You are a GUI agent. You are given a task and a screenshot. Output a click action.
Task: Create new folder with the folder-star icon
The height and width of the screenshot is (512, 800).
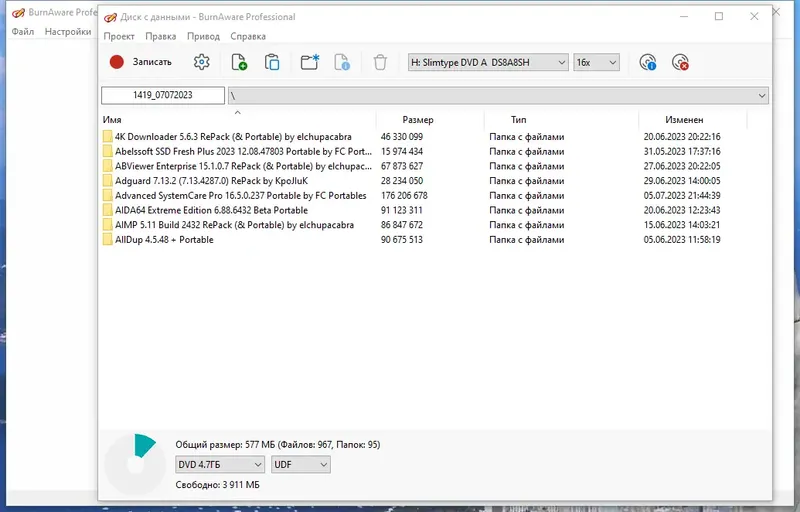click(x=310, y=62)
